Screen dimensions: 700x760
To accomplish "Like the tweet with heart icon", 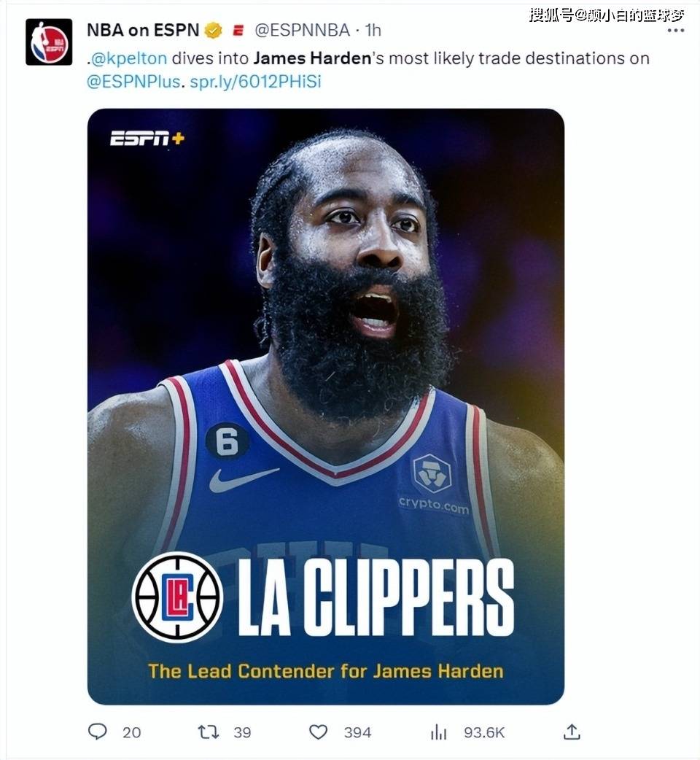I will (x=318, y=732).
